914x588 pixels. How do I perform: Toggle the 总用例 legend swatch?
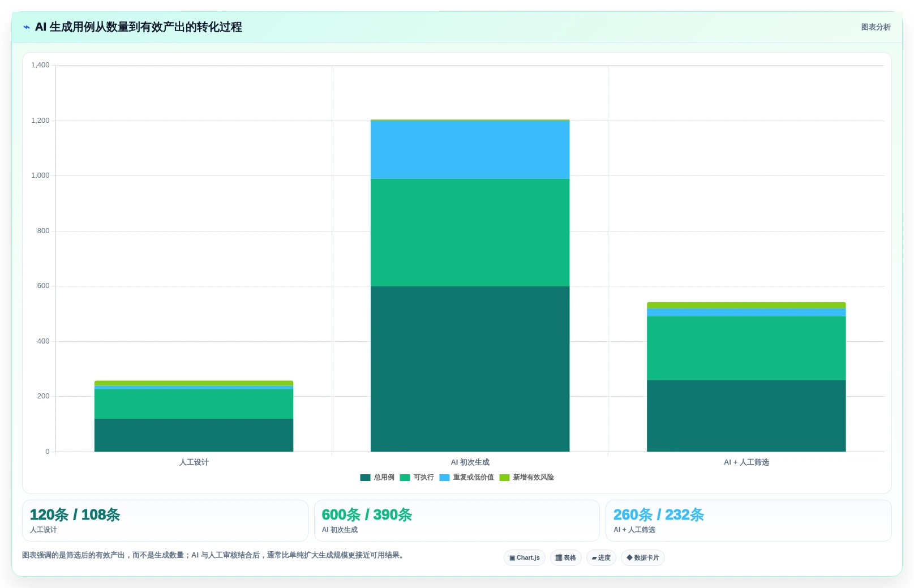(x=365, y=478)
